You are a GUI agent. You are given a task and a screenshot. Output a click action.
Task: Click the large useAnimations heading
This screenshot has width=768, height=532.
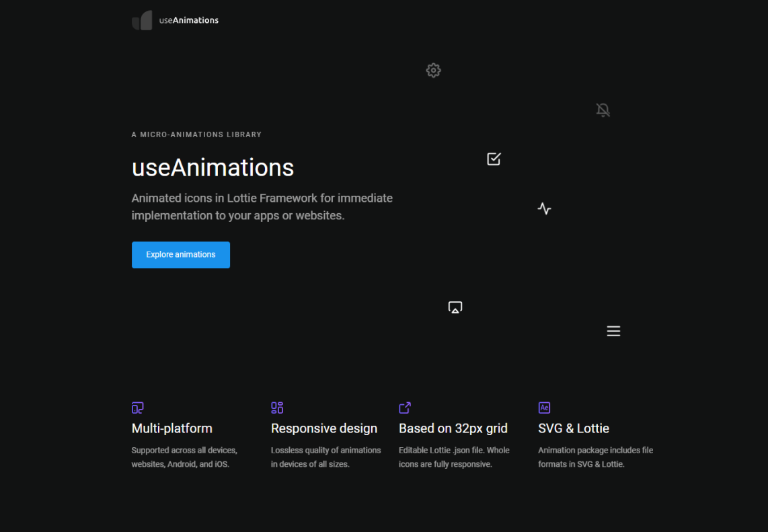point(213,167)
